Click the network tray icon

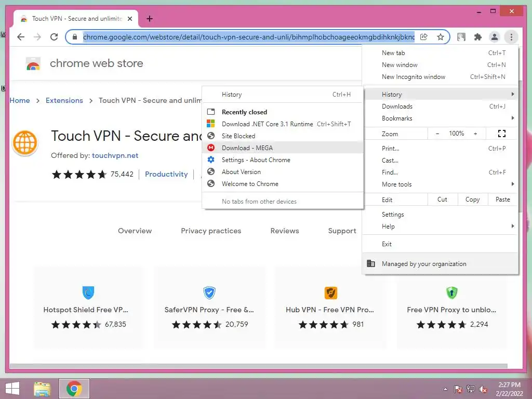click(471, 389)
